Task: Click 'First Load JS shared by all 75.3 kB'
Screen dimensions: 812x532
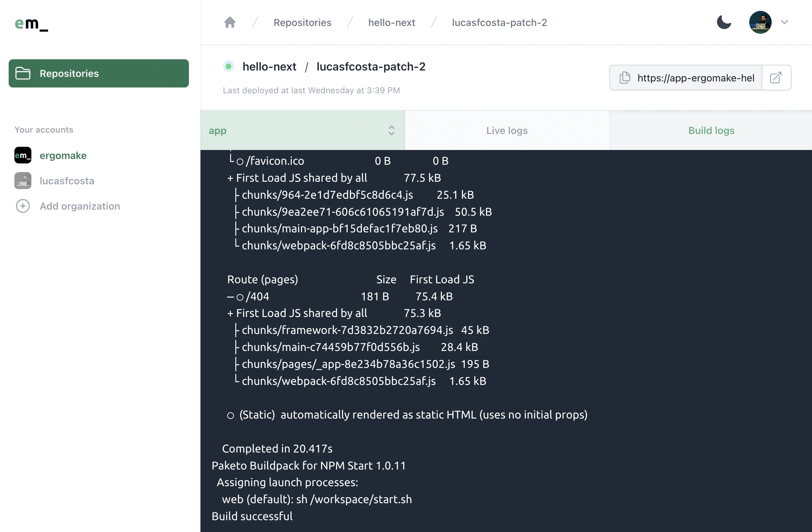Action: 334,313
